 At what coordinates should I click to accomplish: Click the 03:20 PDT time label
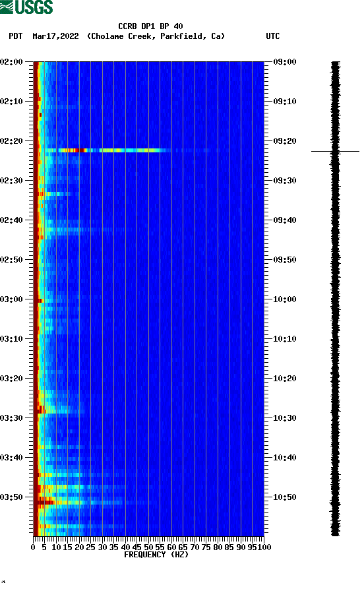[x=12, y=379]
